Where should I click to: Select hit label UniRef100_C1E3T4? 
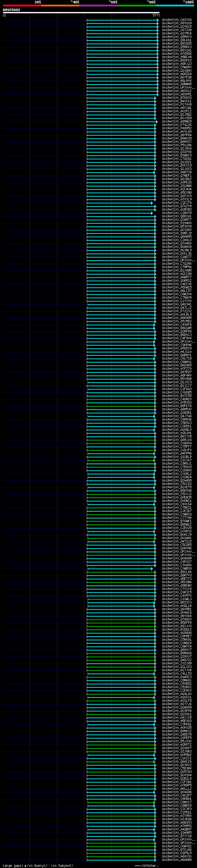176,203
